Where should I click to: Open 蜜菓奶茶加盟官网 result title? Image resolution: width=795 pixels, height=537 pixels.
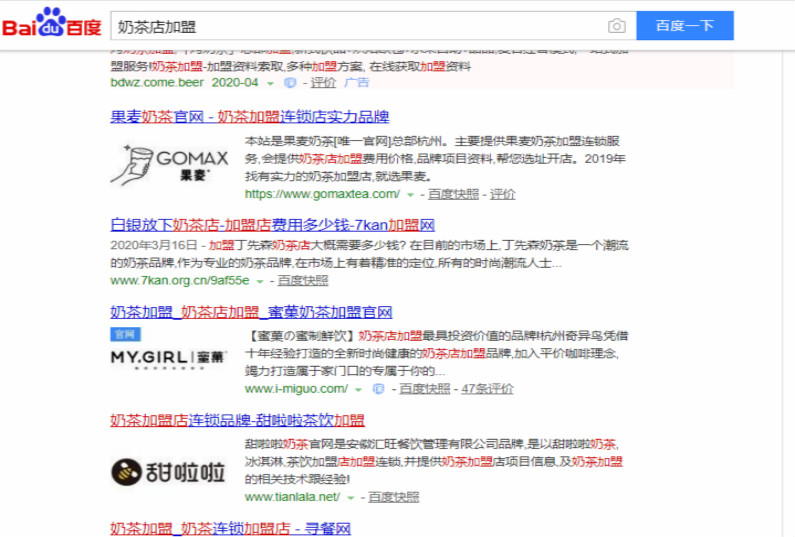click(x=251, y=312)
